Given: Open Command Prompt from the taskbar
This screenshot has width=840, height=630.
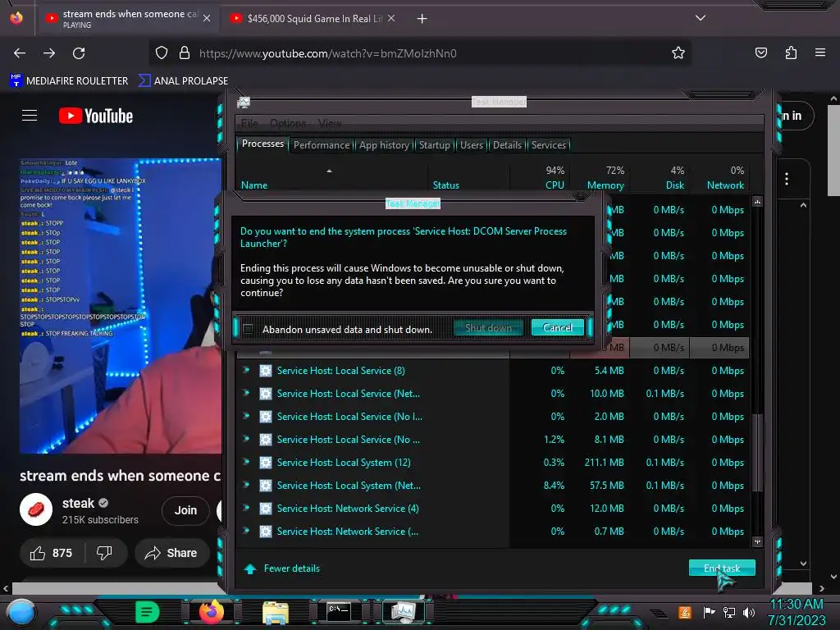Looking at the screenshot, I should point(339,612).
